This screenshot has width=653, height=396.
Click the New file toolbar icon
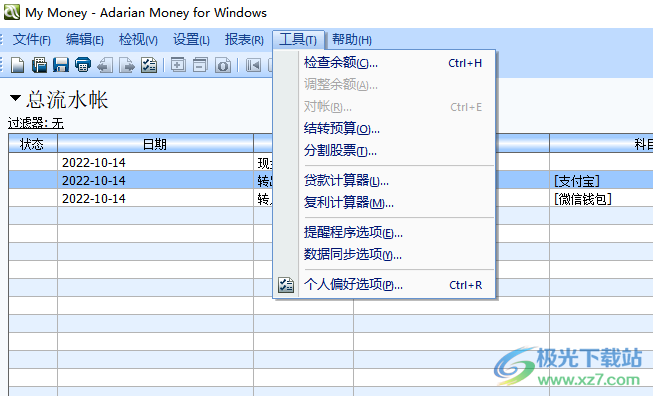click(17, 65)
